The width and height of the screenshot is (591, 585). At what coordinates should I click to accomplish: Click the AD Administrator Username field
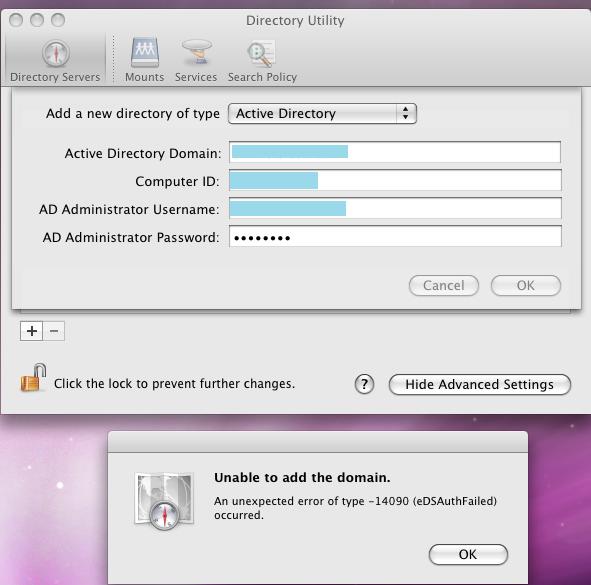395,208
